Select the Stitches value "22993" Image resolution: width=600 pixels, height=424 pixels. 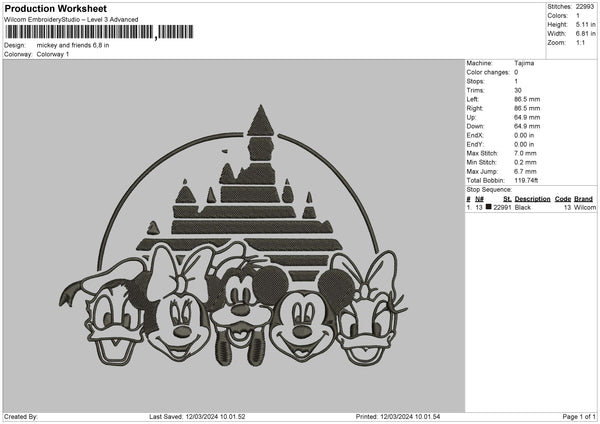(x=585, y=7)
